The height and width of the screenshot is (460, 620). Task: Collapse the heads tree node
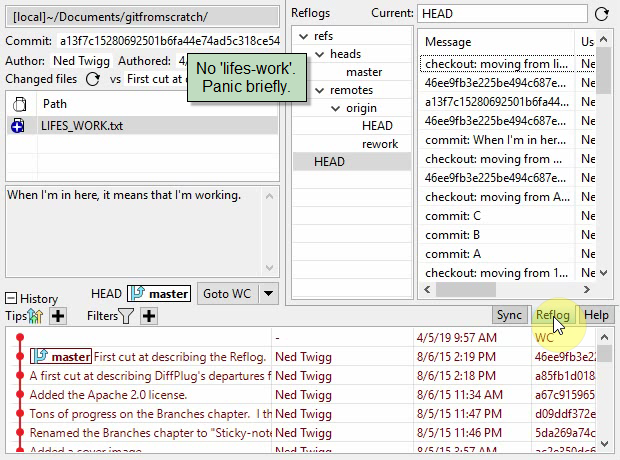(319, 54)
